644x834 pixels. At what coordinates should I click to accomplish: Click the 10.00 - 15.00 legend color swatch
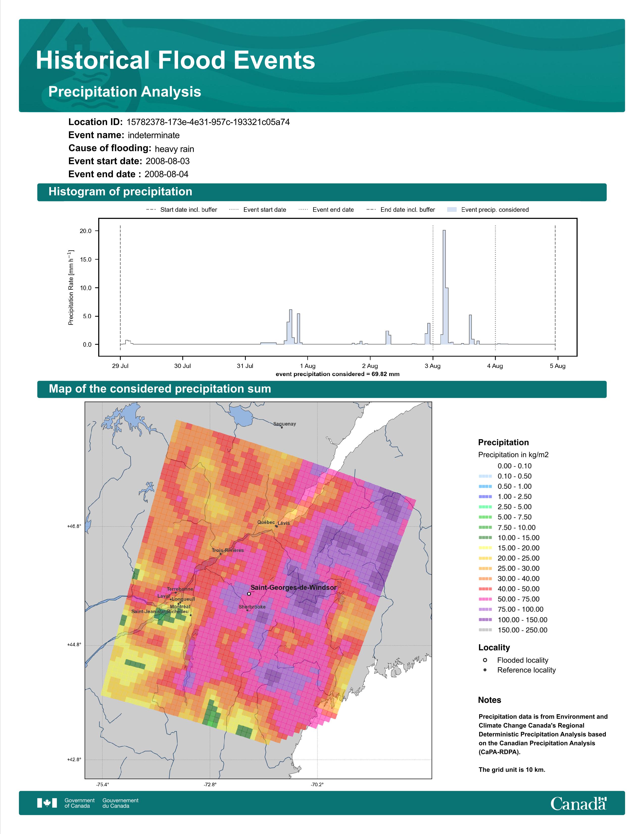[485, 538]
